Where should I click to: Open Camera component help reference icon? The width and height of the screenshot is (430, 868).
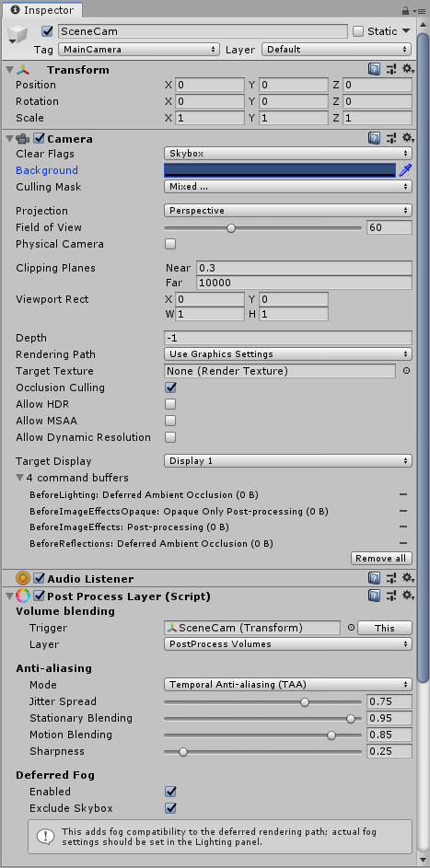(x=374, y=138)
